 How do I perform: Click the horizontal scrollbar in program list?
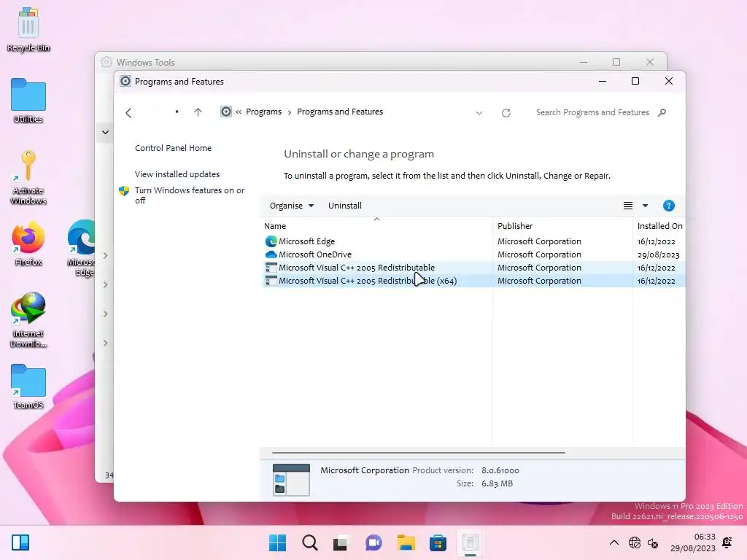click(x=418, y=452)
